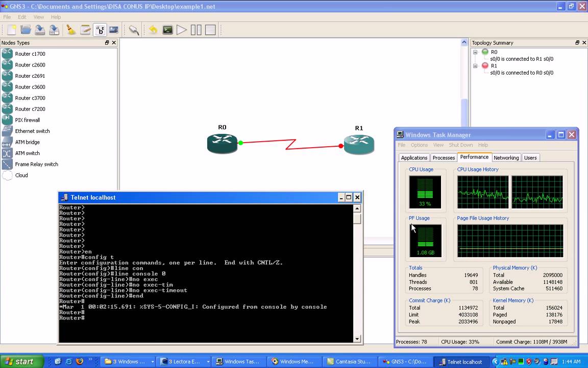Open Task Manager Shut Down menu
588x368 pixels.
coord(461,145)
